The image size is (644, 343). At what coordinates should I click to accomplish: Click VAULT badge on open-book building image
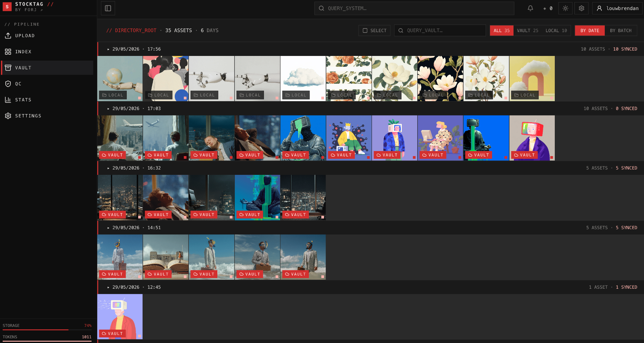(x=158, y=274)
